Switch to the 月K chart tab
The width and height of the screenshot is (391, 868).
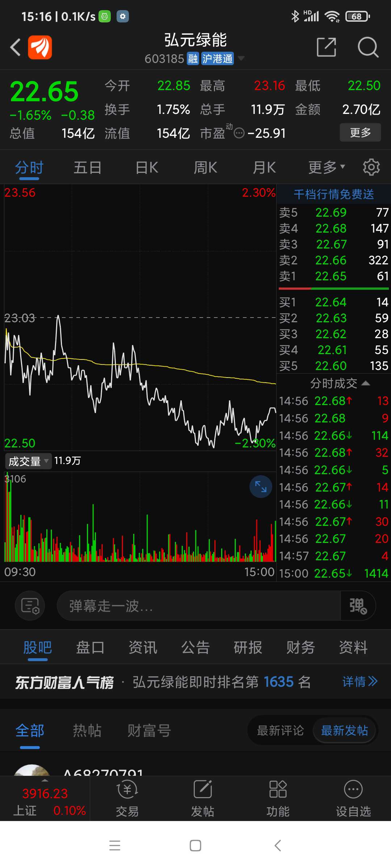point(264,168)
